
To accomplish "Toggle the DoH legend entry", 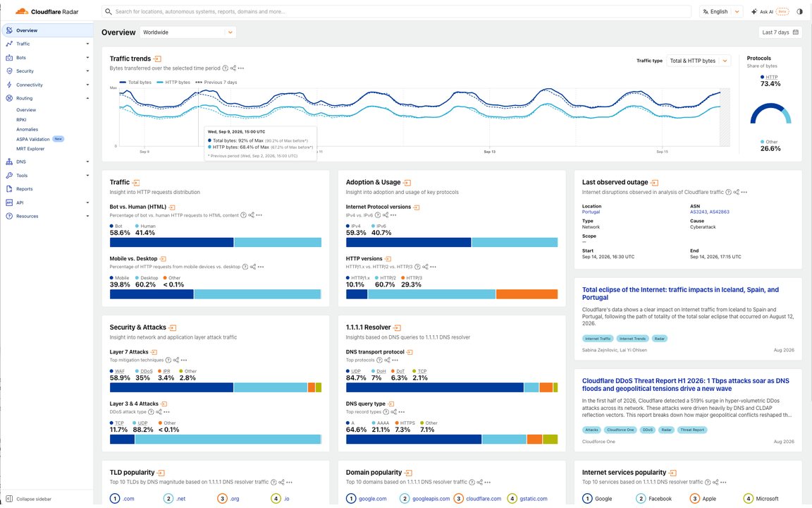I will (x=379, y=371).
